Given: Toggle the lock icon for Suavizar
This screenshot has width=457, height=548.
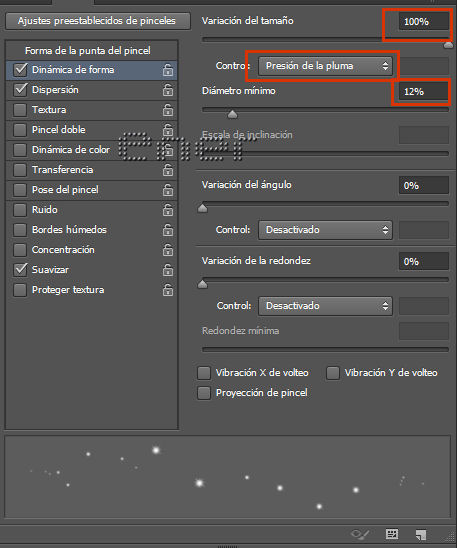Looking at the screenshot, I should pos(168,270).
